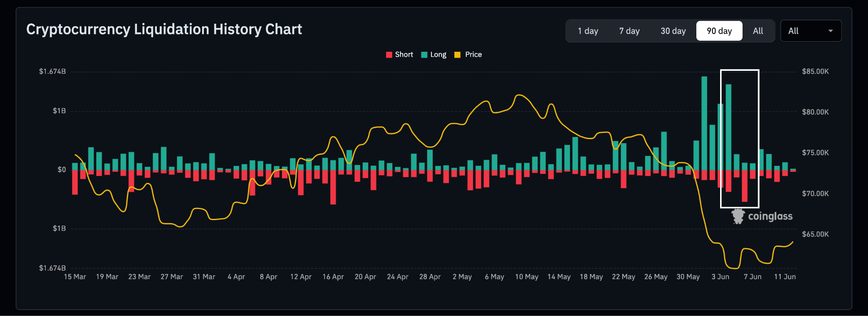Click the '$1.674B' top left axis label
Screen dimensions: 868x316
[53, 71]
